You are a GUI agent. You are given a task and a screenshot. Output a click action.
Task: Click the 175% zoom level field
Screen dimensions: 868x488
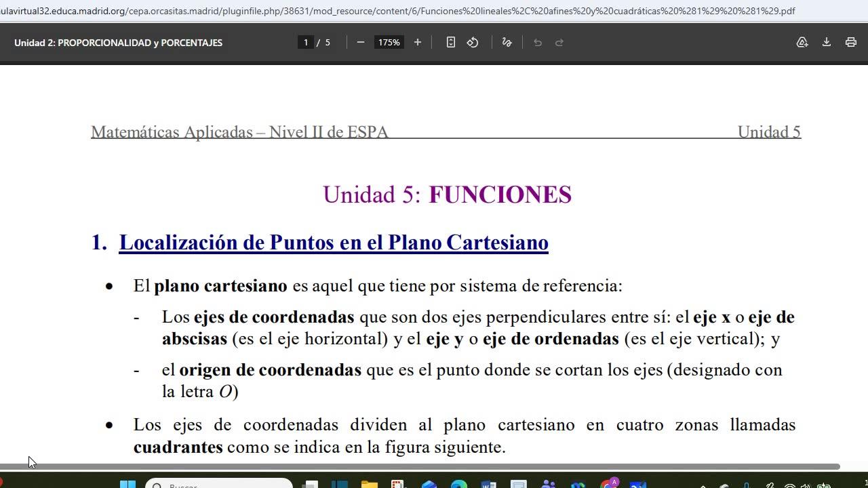click(389, 42)
